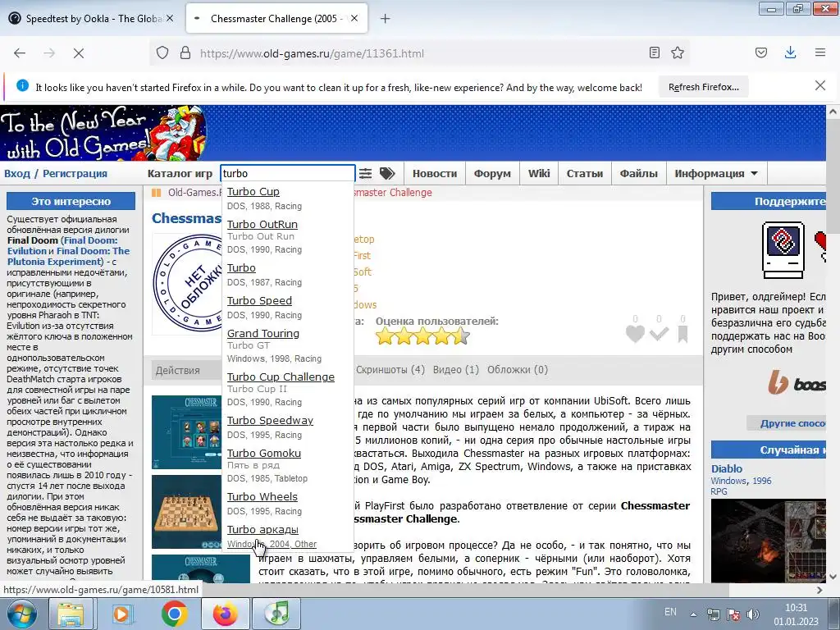Click the Регистрация link
The height and width of the screenshot is (630, 840).
tap(75, 174)
